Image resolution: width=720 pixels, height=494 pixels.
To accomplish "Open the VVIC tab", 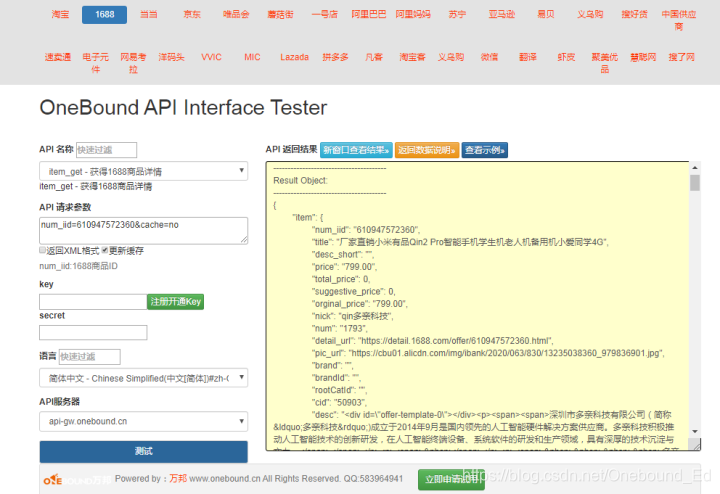I will tap(211, 57).
